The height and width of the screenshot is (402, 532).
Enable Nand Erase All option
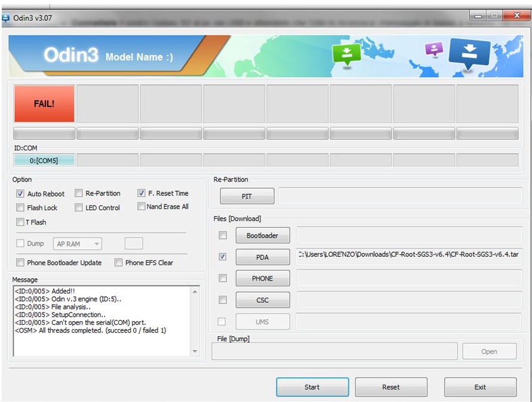pyautogui.click(x=141, y=207)
